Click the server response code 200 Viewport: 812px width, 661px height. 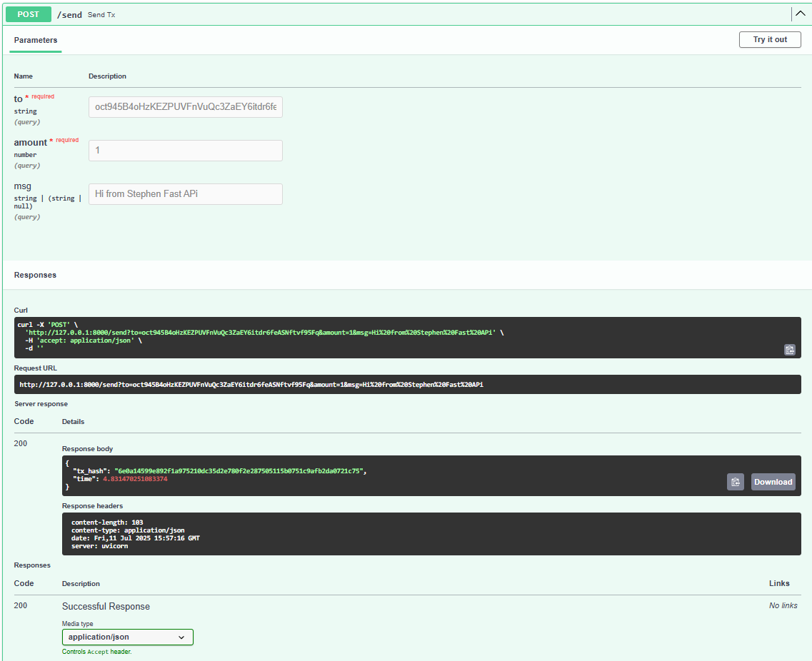20,443
